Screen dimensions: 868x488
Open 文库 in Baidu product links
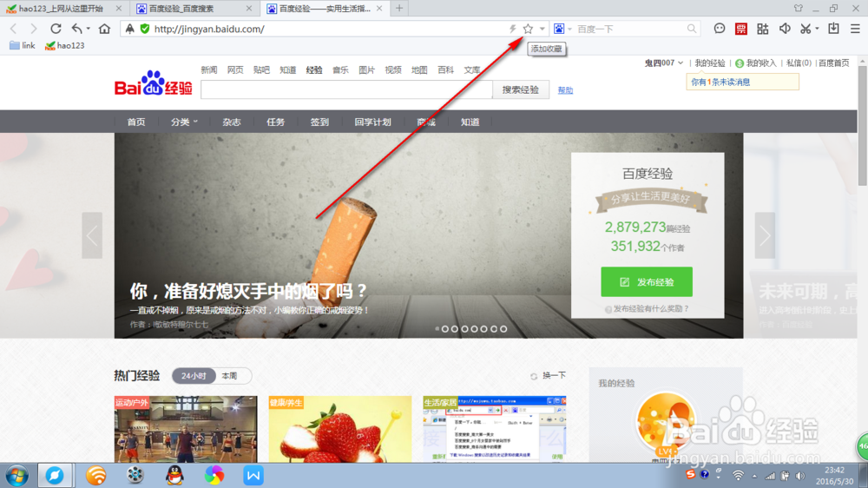point(471,69)
